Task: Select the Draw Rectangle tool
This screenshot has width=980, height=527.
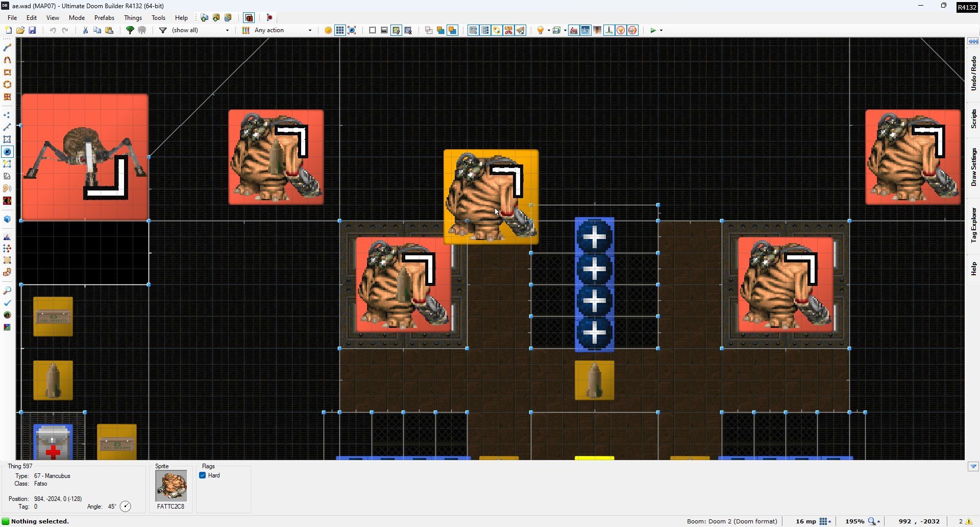Action: click(7, 72)
